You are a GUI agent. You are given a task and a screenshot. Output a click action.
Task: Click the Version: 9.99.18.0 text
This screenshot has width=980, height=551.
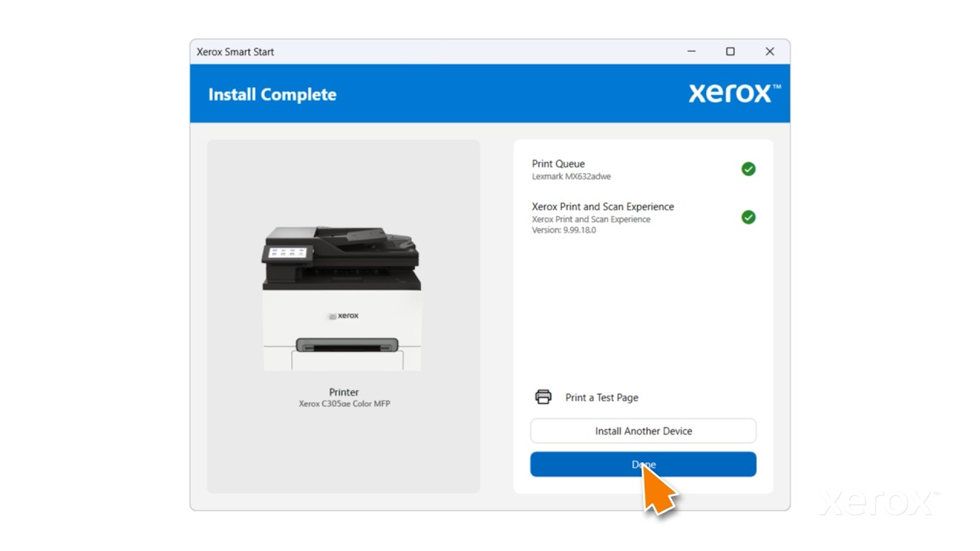point(563,230)
